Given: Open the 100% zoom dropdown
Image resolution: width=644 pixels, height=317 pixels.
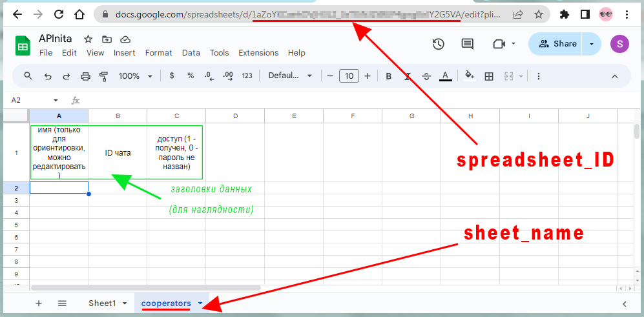Looking at the screenshot, I should click(x=135, y=76).
